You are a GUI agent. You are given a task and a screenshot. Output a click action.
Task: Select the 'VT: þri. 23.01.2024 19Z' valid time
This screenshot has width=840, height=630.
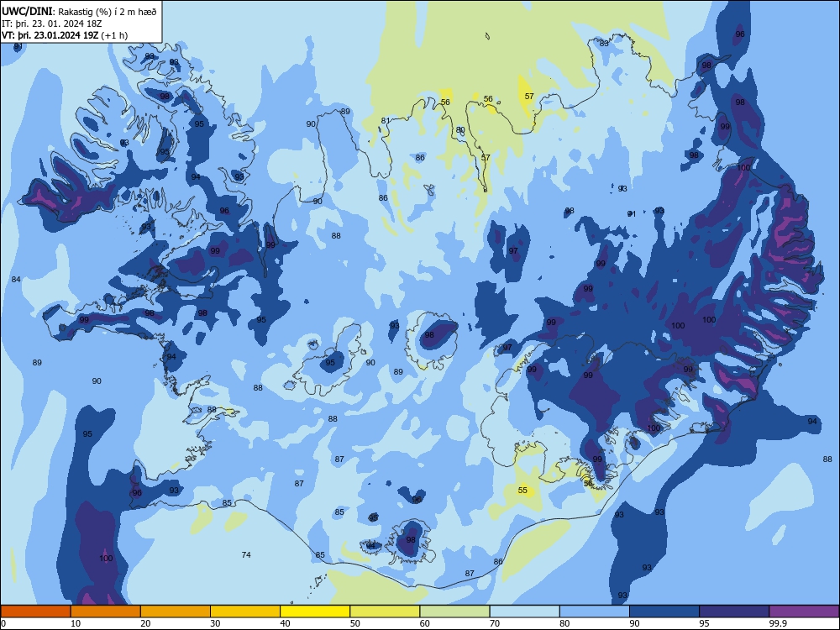pos(50,35)
